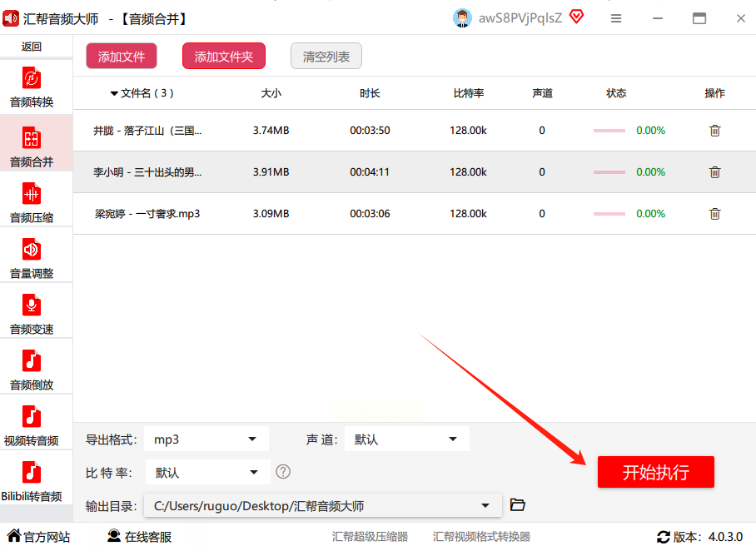Click progress bar of 井胧 row
The width and height of the screenshot is (756, 546).
609,131
